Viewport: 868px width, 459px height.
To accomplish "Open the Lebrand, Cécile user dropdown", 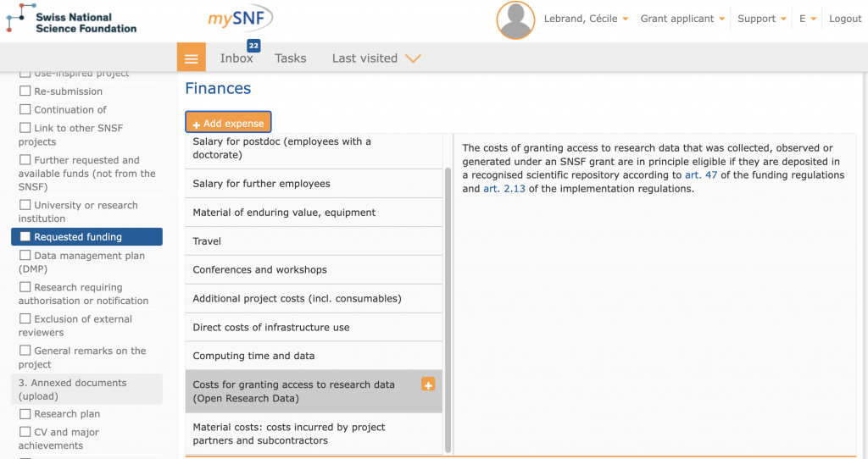I will click(585, 19).
